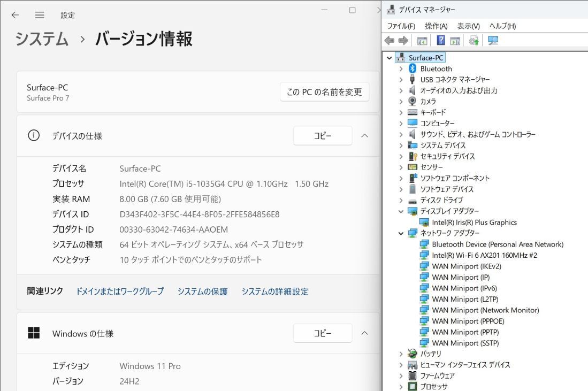Click the processor value Intel(R) Core(TM) i5-1035G4
This screenshot has height=391, width=588.
pyautogui.click(x=224, y=184)
